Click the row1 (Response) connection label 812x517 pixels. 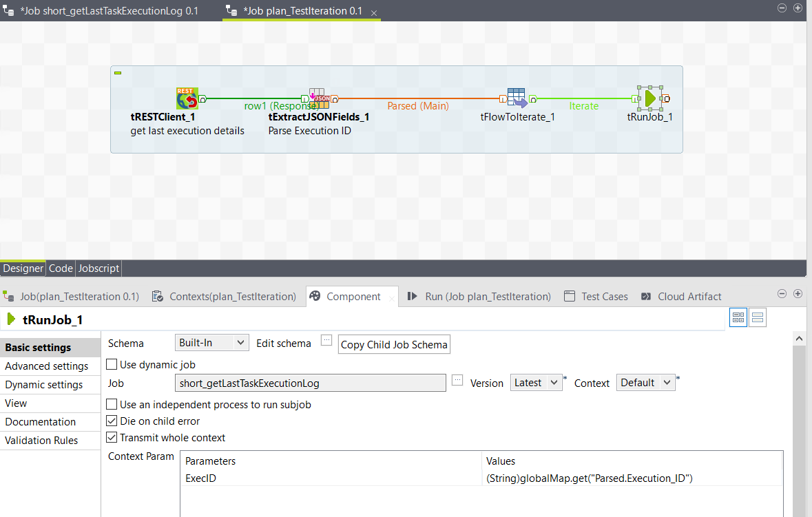pyautogui.click(x=281, y=106)
